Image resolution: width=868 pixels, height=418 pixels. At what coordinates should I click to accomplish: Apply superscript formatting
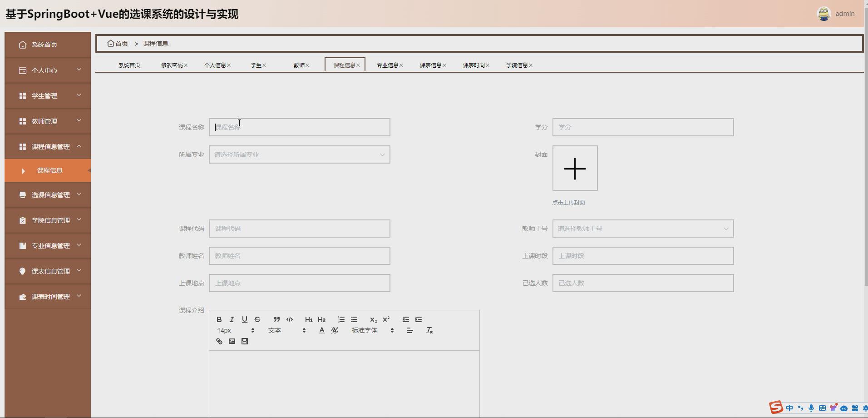tap(386, 319)
